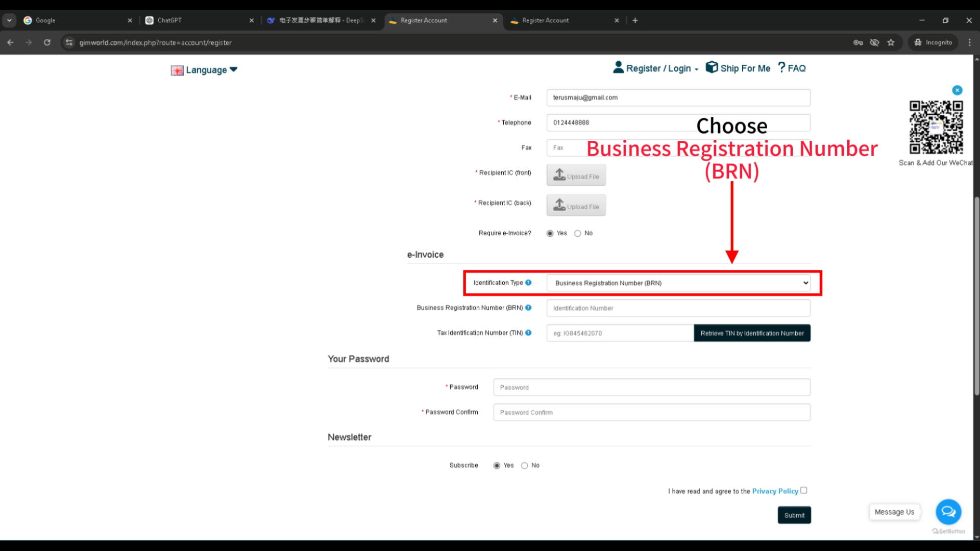Click the FAQ question mark link
This screenshot has height=551, width=980.
(792, 68)
